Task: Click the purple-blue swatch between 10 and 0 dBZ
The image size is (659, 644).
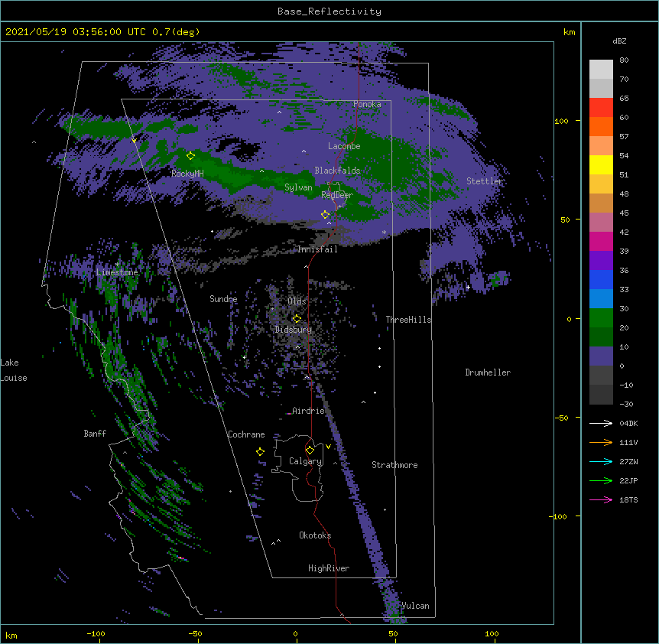Action: point(601,356)
